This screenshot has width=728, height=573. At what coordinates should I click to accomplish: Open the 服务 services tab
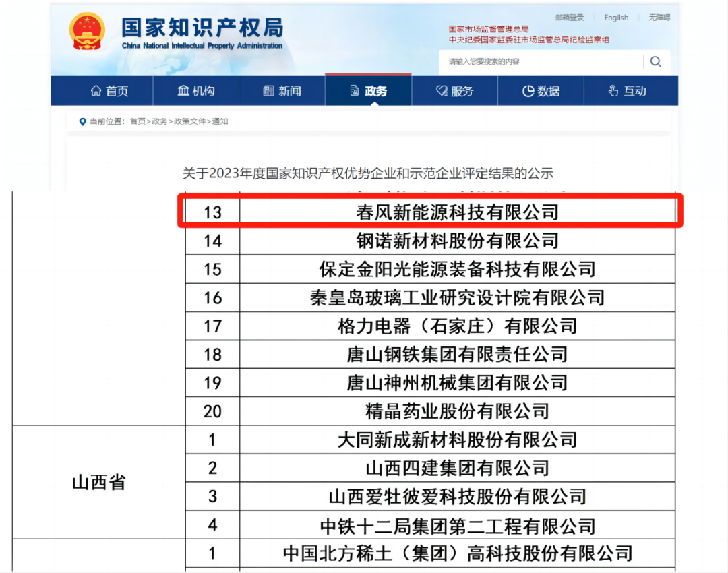455,91
